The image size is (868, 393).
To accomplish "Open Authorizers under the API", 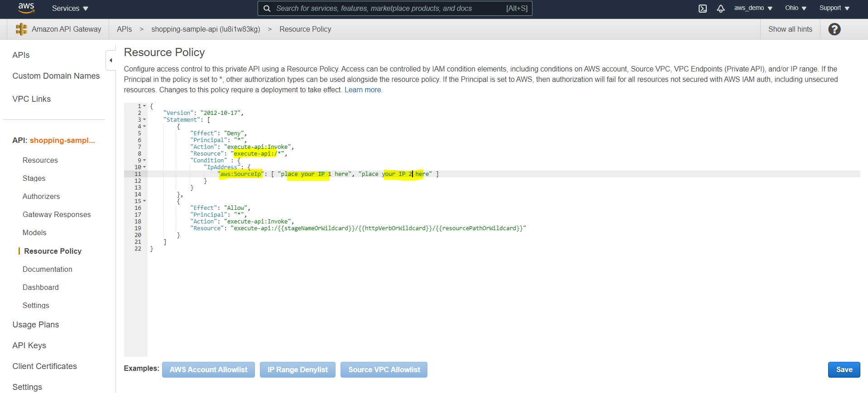I will (41, 197).
